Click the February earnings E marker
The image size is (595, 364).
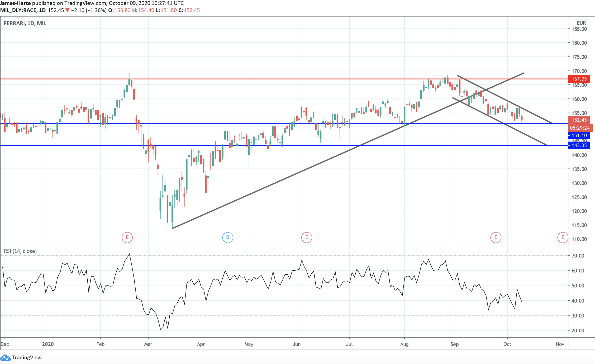127,237
